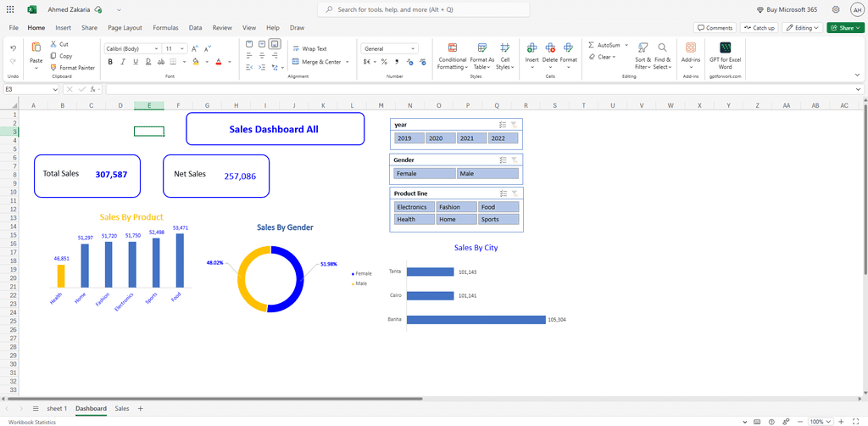Click the font color red swatch

pyautogui.click(x=218, y=62)
